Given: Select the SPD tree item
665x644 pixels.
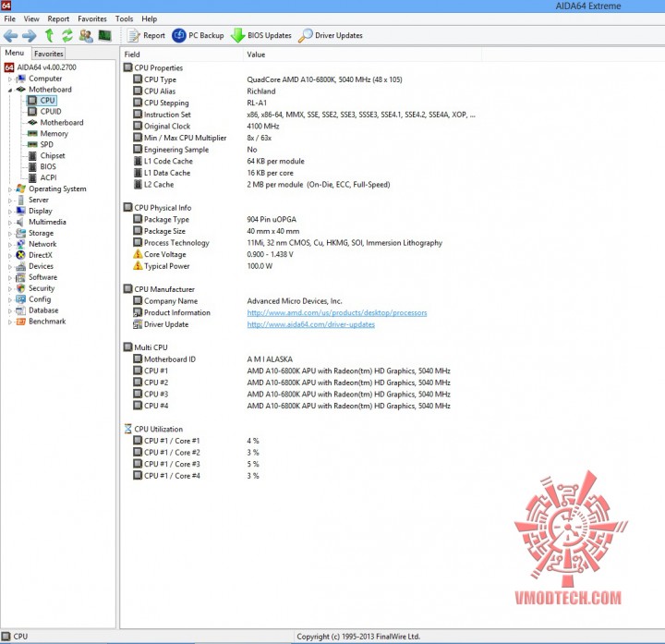Looking at the screenshot, I should pyautogui.click(x=41, y=145).
